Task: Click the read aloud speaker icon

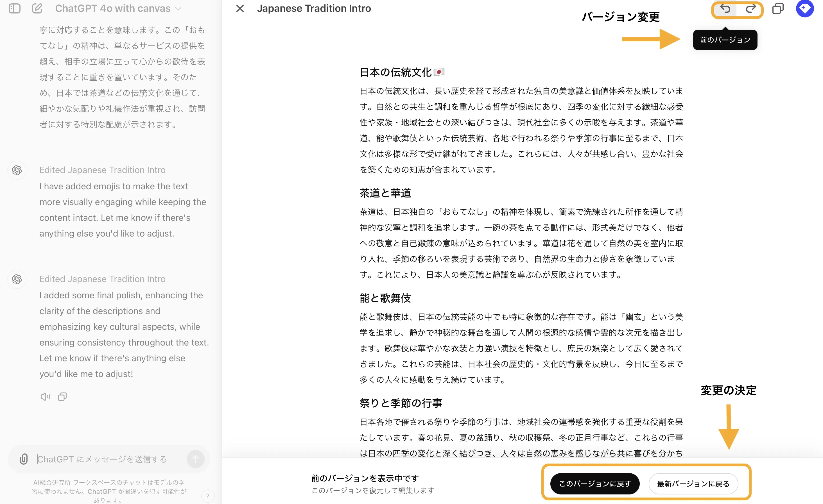Action: [x=45, y=396]
